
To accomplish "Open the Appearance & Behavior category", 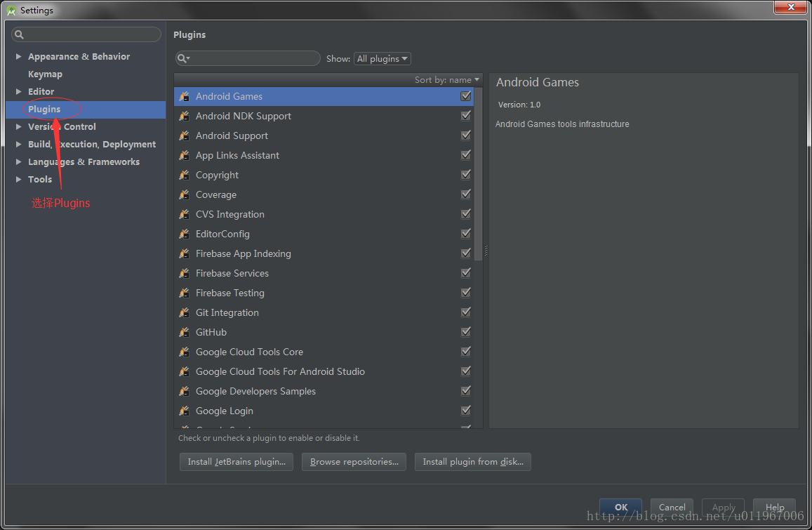I will 79,56.
